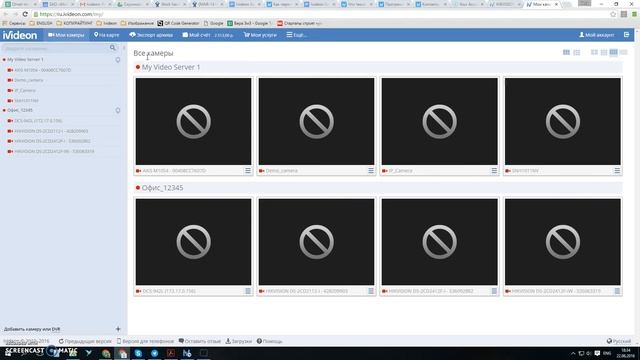The image size is (640, 360).
Task: Open the menu icon under AXIS M1054 tile
Action: [248, 171]
